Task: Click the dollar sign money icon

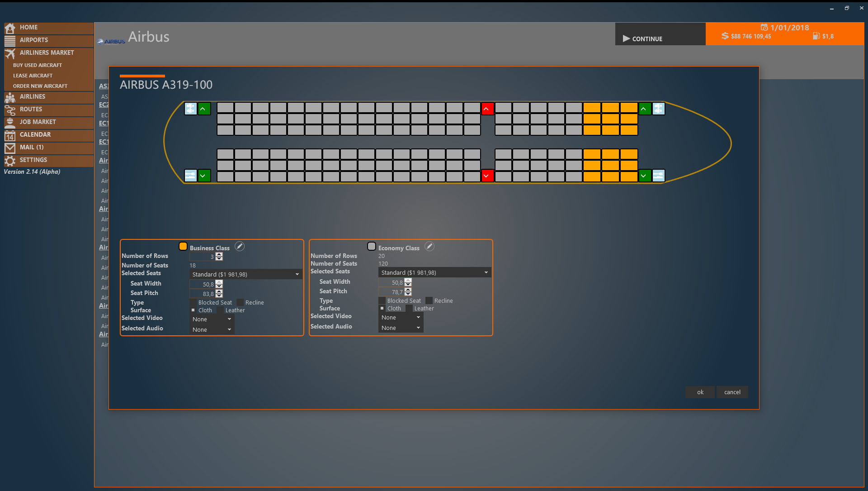Action: tap(725, 36)
